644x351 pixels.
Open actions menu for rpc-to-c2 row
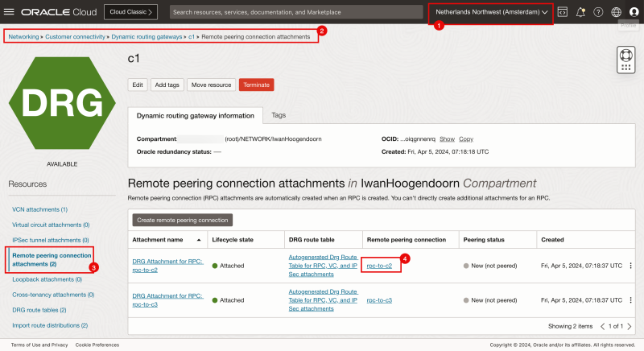[630, 266]
